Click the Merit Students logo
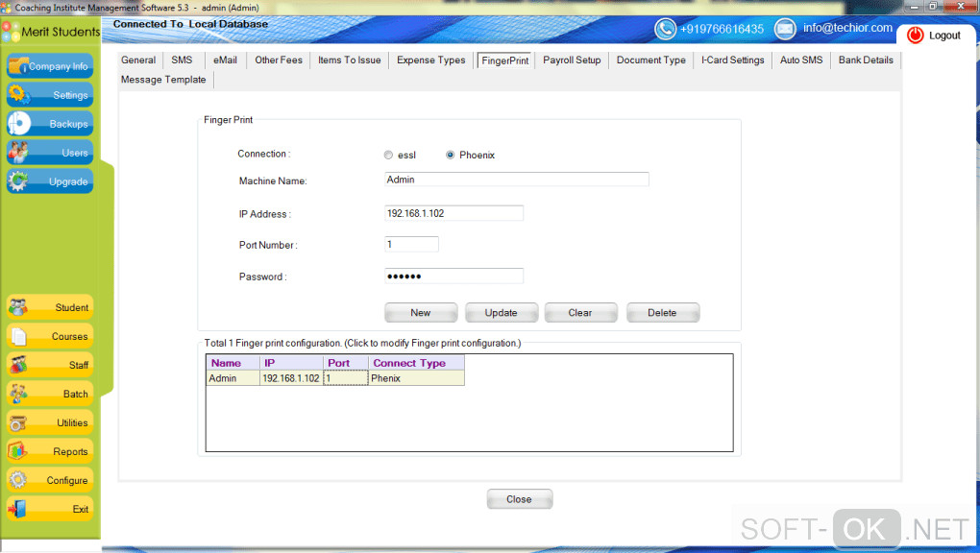The image size is (980, 553). pyautogui.click(x=51, y=32)
